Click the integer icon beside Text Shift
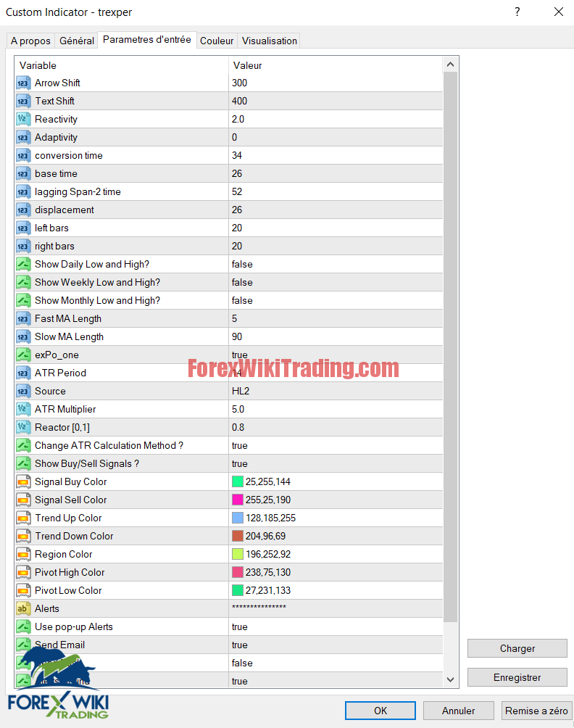 [x=23, y=102]
